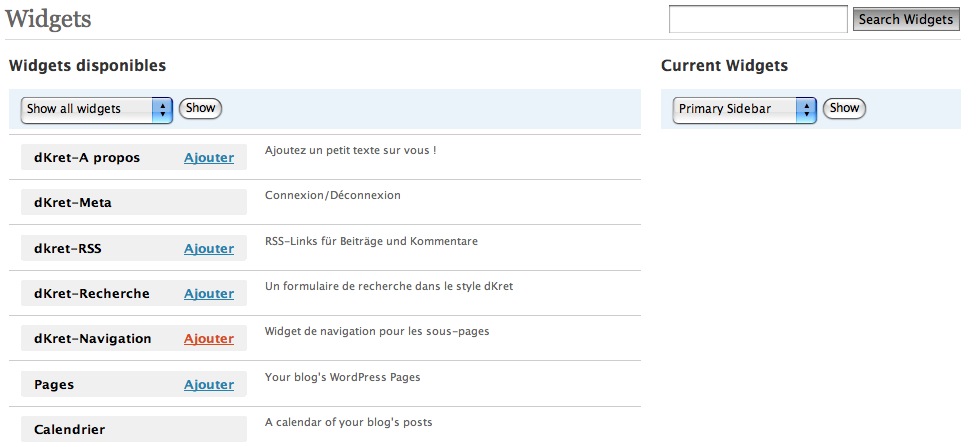This screenshot has width=976, height=447.
Task: Add the dkret-RSS widget via Ajouter
Action: (209, 249)
